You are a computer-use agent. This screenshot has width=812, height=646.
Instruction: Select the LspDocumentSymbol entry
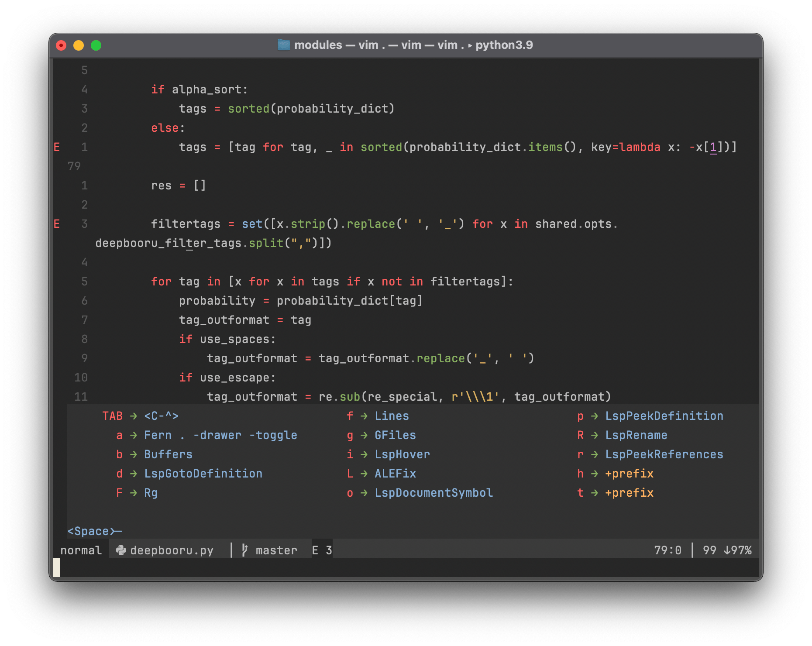pos(420,493)
